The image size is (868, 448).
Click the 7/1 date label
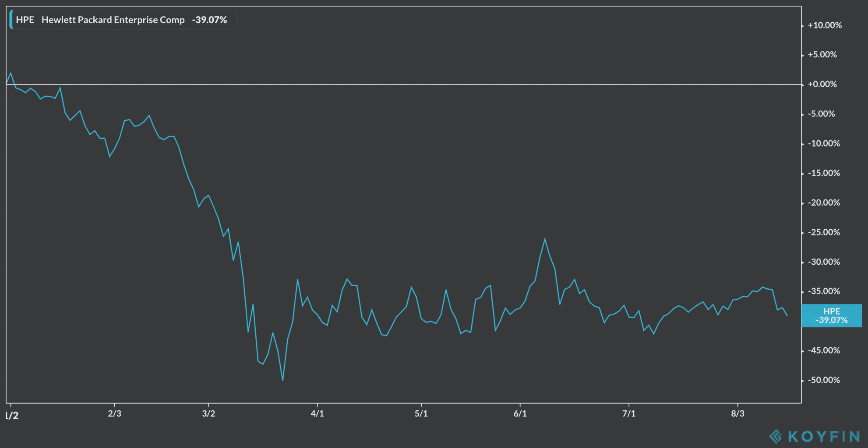coord(628,414)
